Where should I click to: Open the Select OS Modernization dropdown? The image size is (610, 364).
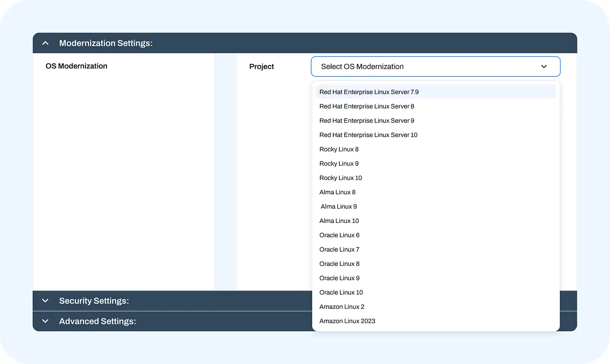tap(435, 66)
